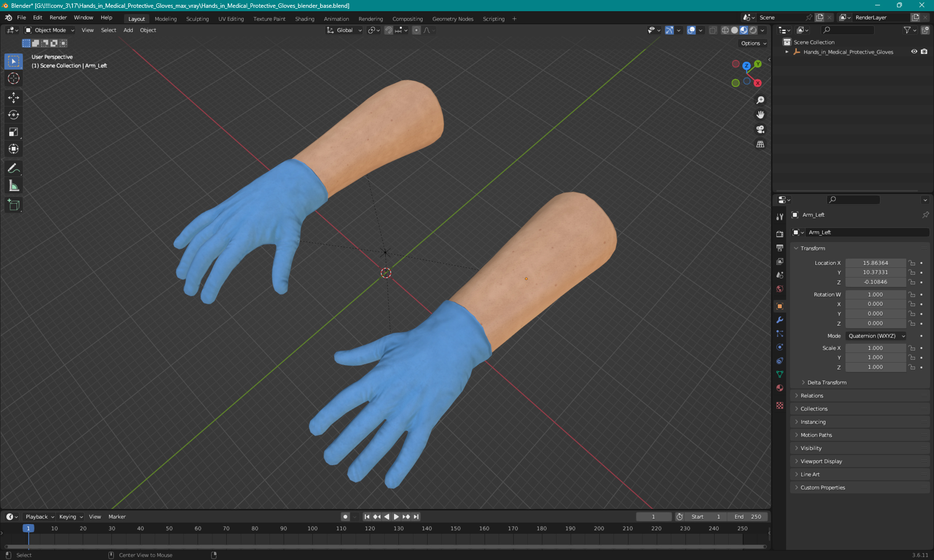Select the Annotate tool in toolbar

pos(14,168)
